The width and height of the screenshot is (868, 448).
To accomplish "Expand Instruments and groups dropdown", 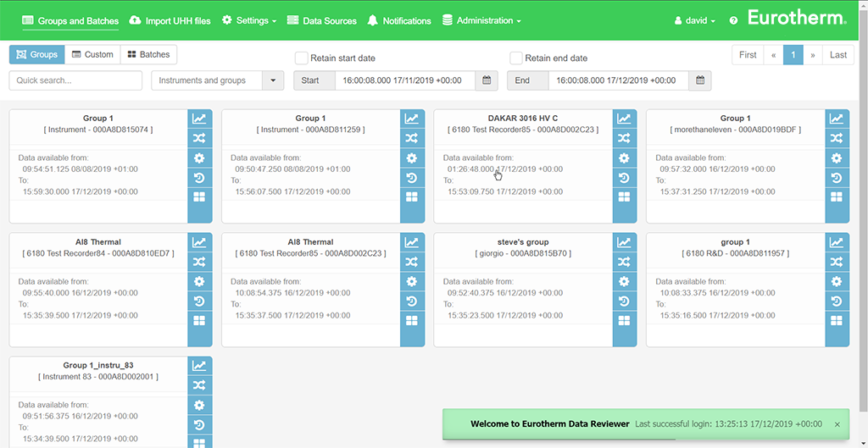I will coord(273,80).
